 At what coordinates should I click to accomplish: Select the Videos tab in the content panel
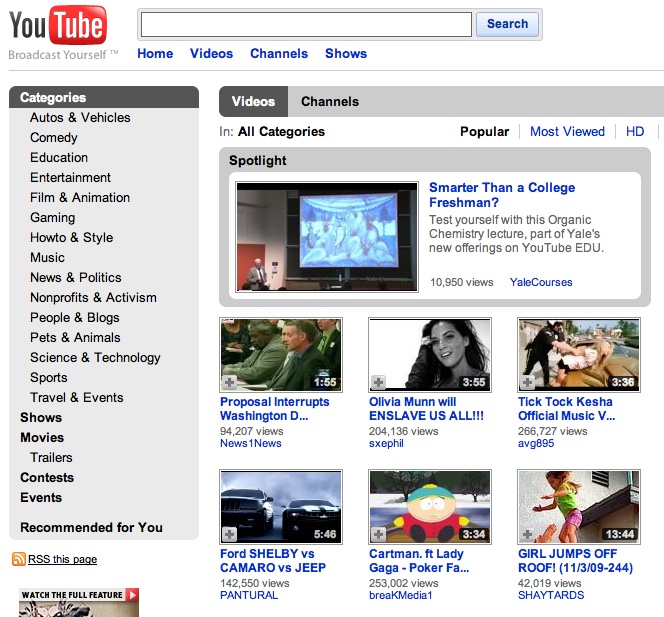pyautogui.click(x=253, y=102)
